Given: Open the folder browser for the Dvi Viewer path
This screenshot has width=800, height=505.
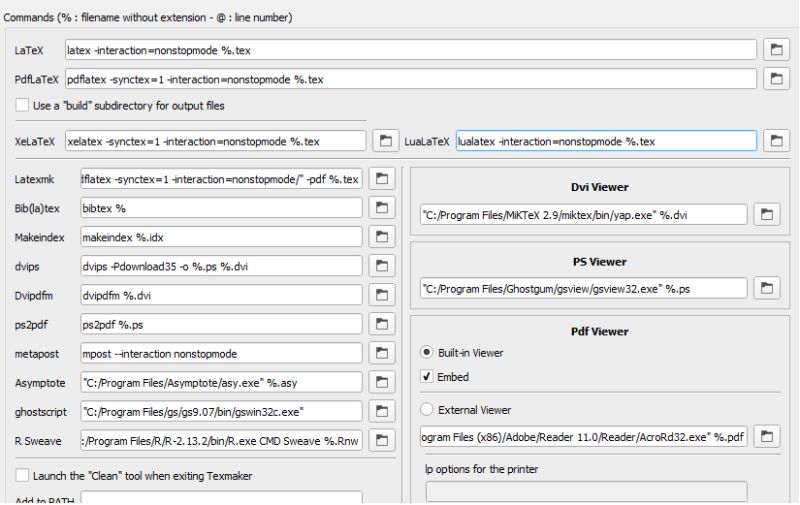Looking at the screenshot, I should tap(767, 214).
